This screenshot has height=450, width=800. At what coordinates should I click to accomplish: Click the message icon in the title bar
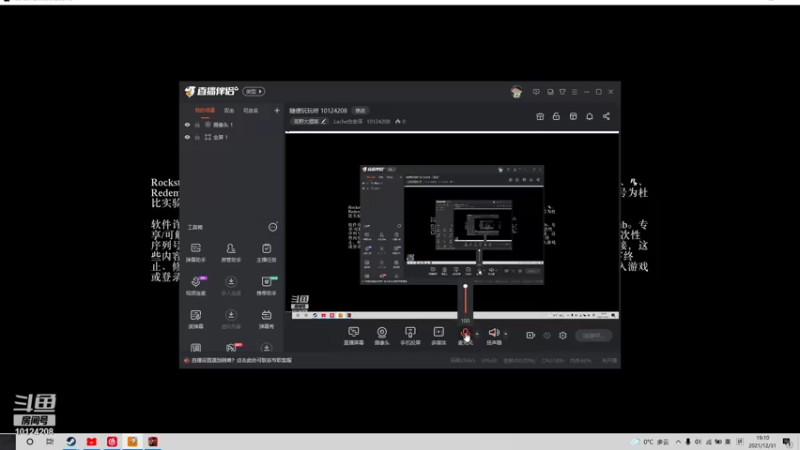(536, 92)
